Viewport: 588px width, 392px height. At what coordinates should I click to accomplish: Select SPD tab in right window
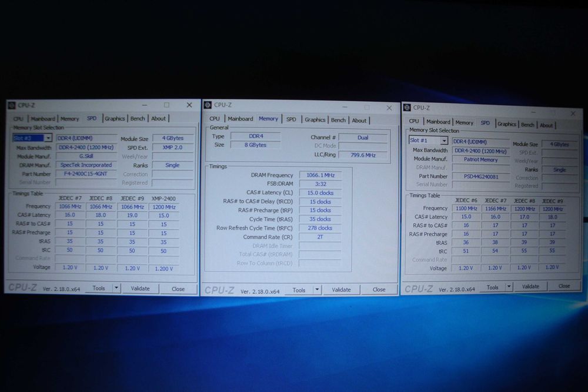[x=485, y=123]
